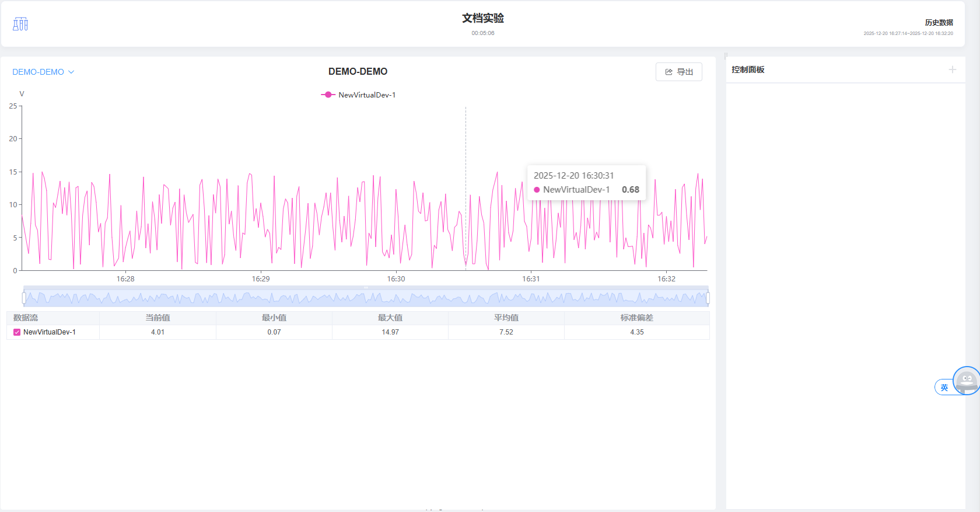Screen dimensions: 980x512
Task: Open the robot assistant avatar
Action: [966, 381]
